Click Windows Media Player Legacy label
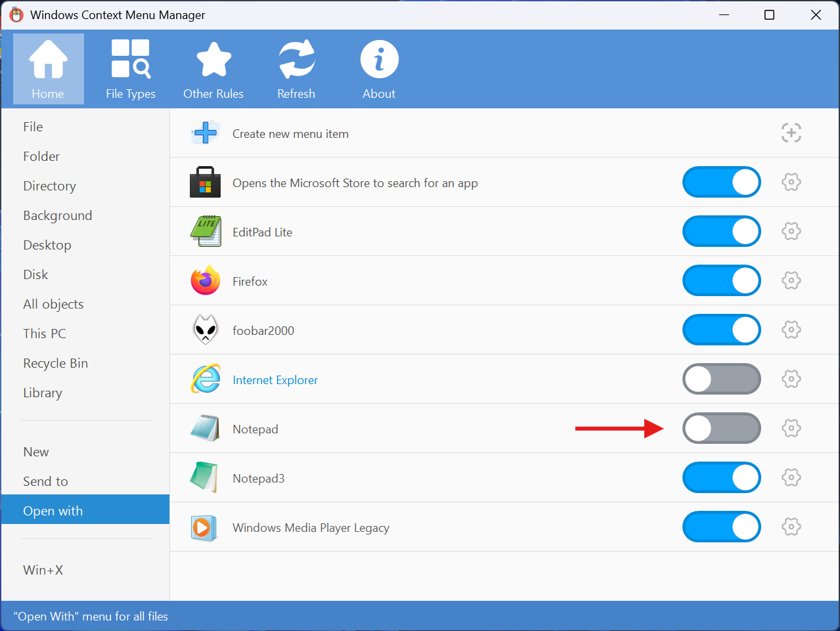Screen dimensions: 840x631 (311, 528)
